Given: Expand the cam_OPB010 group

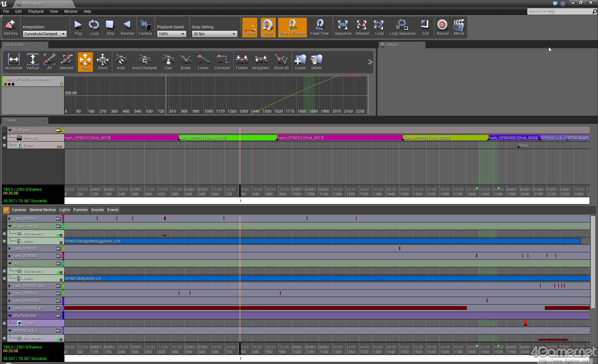Looking at the screenshot, I should coord(10,219).
